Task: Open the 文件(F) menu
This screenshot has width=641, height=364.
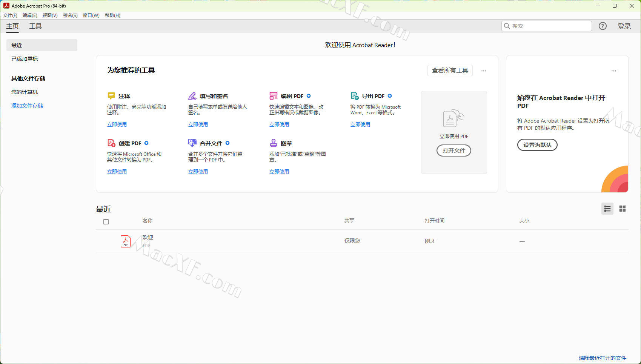Action: 10,15
